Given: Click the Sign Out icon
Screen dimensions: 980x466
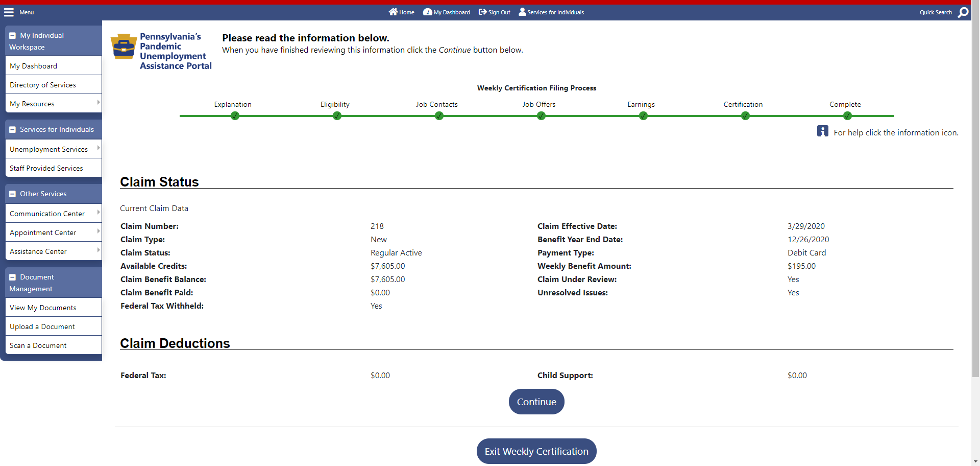Looking at the screenshot, I should [482, 12].
